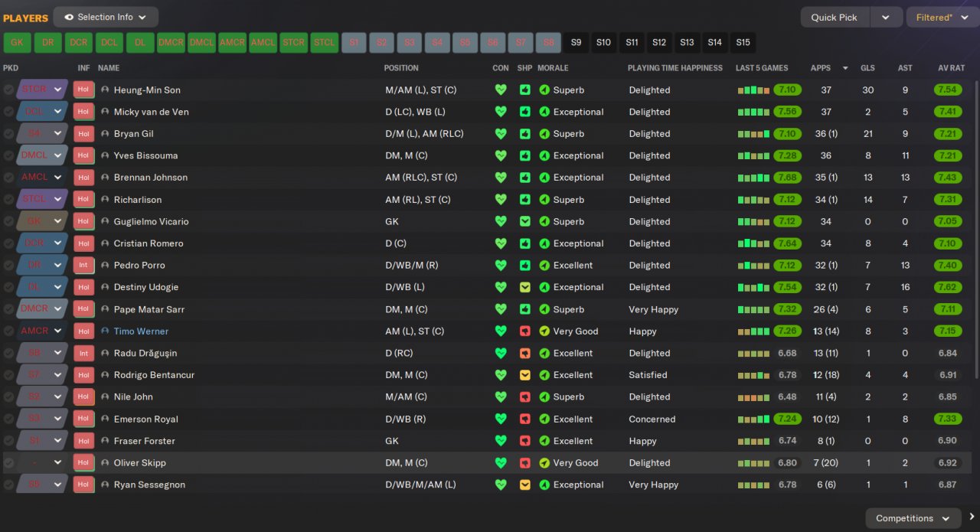
Task: Click Pedro Porro's player profile icon
Action: [105, 265]
